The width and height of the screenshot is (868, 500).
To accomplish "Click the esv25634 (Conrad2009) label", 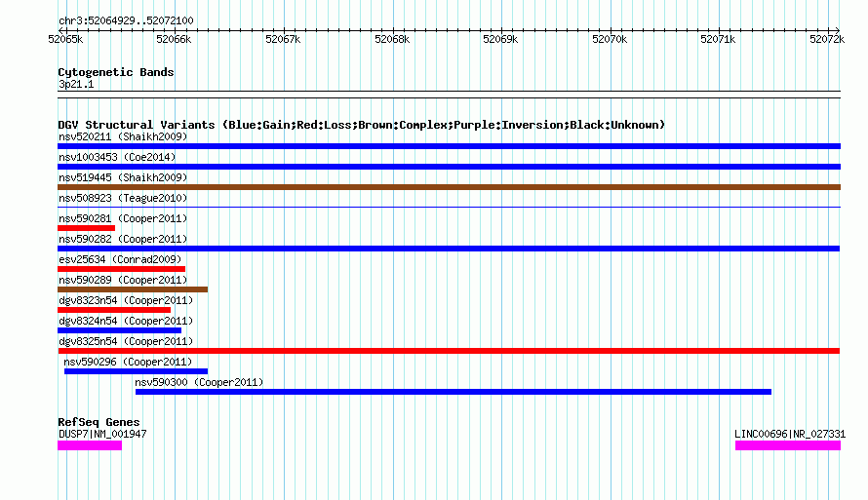I will tap(120, 259).
